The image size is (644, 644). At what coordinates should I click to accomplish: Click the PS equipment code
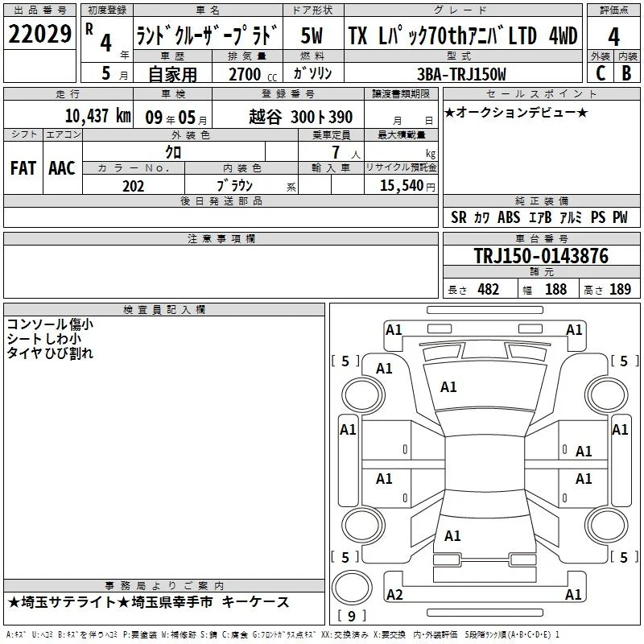tap(598, 217)
